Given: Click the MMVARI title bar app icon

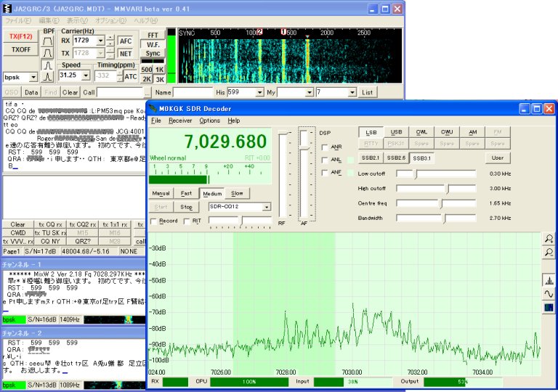Looking at the screenshot, I should click(x=7, y=9).
